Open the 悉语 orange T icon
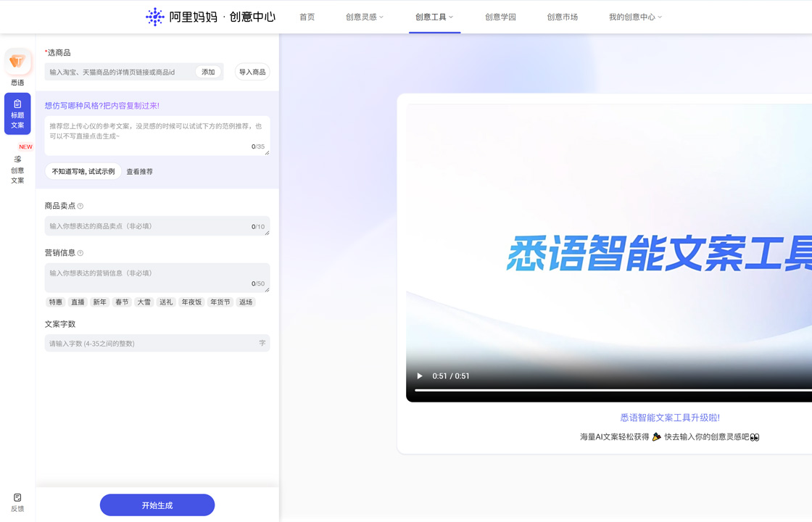 click(17, 62)
